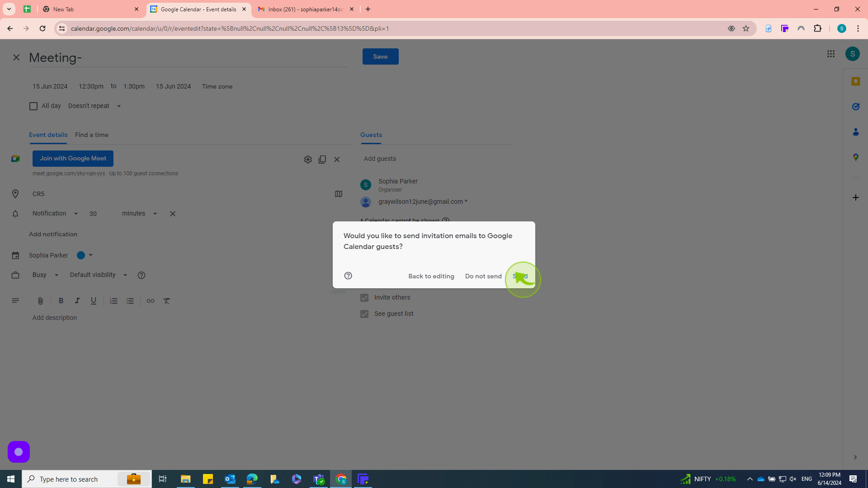Toggle italic formatting in description
This screenshot has height=488, width=868.
point(77,301)
